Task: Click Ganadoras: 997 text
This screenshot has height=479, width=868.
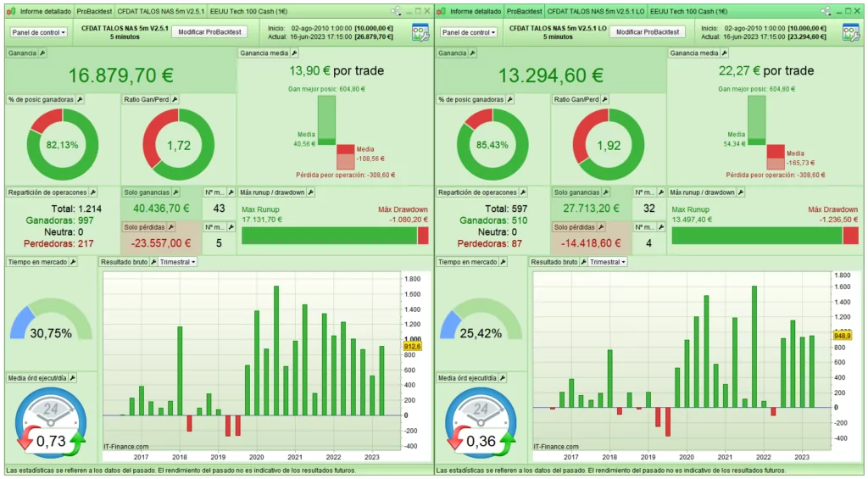Action: coord(60,220)
